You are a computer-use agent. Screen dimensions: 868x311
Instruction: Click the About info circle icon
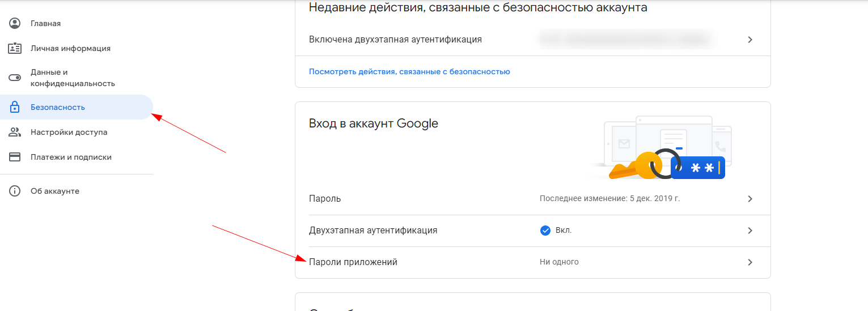(15, 191)
